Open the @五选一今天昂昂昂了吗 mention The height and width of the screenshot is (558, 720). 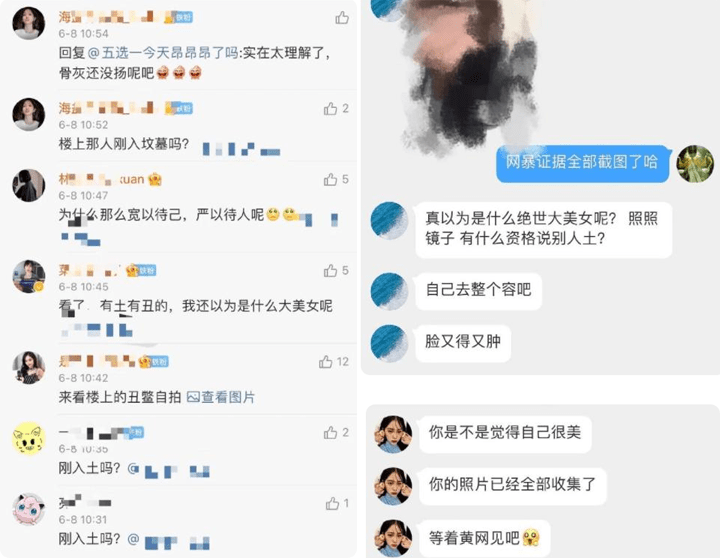(163, 53)
